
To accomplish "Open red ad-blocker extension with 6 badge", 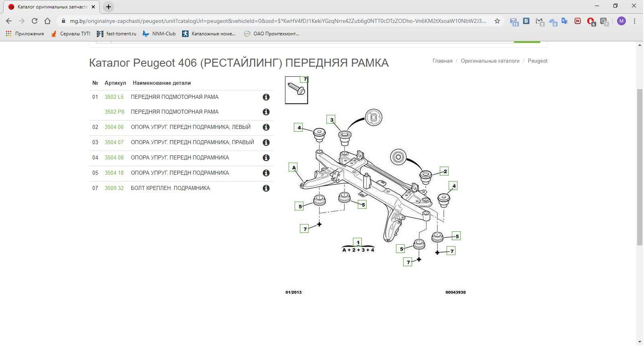I will (591, 21).
